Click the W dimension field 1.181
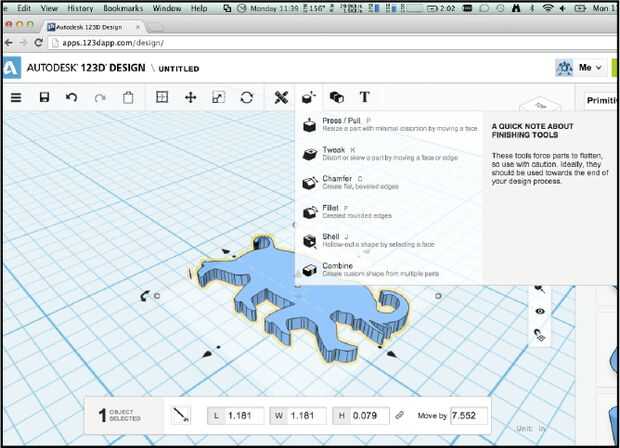The image size is (620, 448). point(298,416)
